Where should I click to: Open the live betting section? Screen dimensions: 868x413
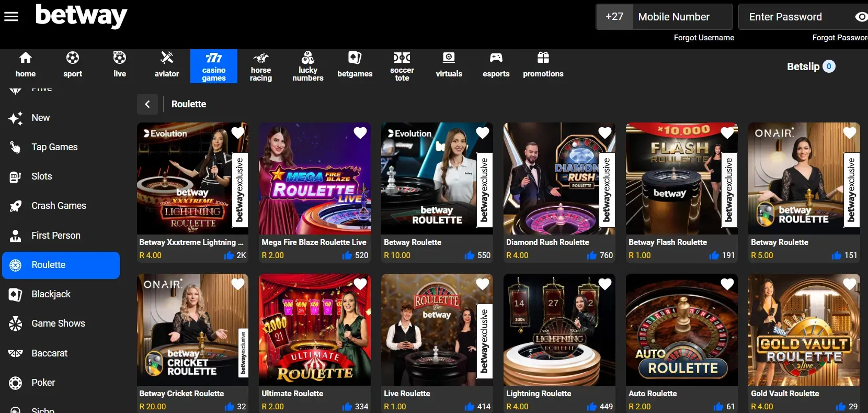coord(120,65)
